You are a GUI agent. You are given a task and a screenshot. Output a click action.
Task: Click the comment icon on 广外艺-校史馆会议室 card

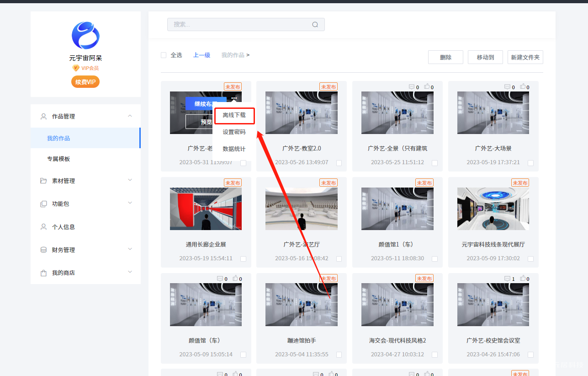(x=507, y=279)
